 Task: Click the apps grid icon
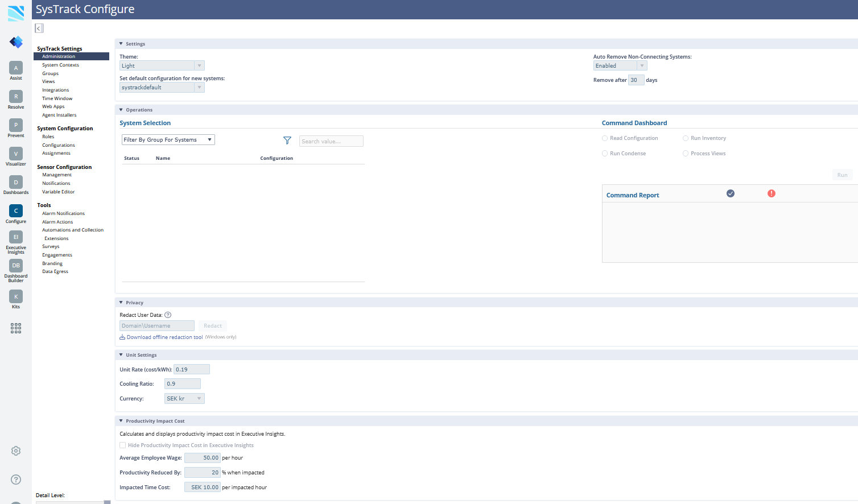tap(16, 328)
